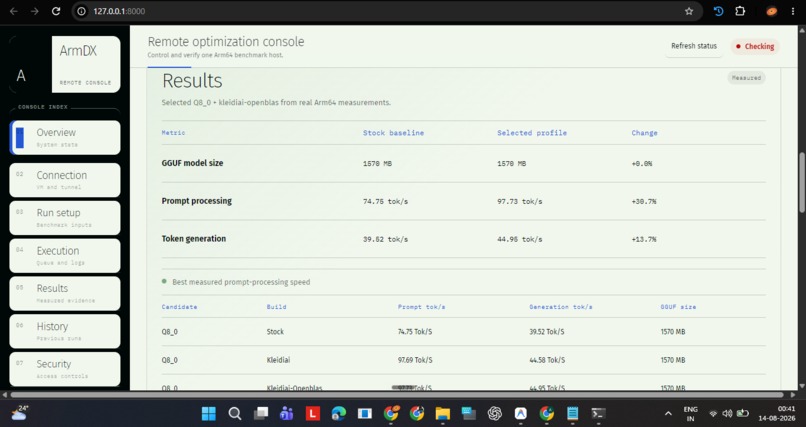
Task: Click the +13.7% change value
Action: (x=644, y=239)
